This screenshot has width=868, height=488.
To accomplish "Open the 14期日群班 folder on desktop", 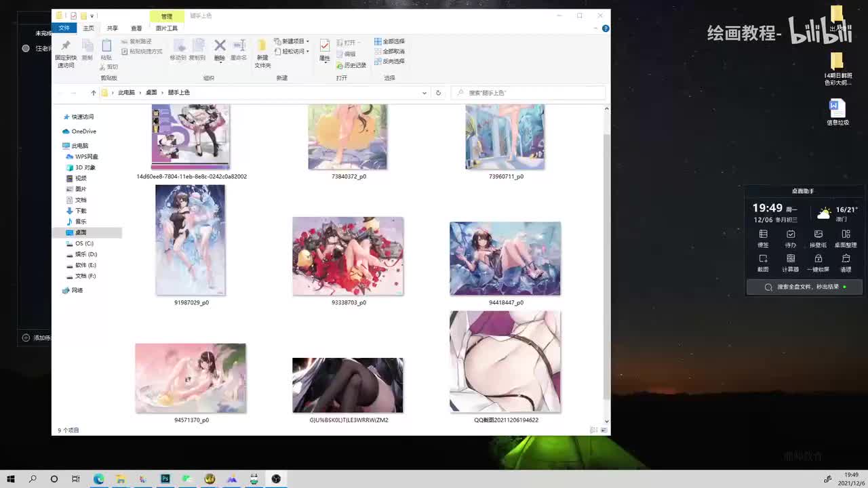I will pyautogui.click(x=837, y=69).
